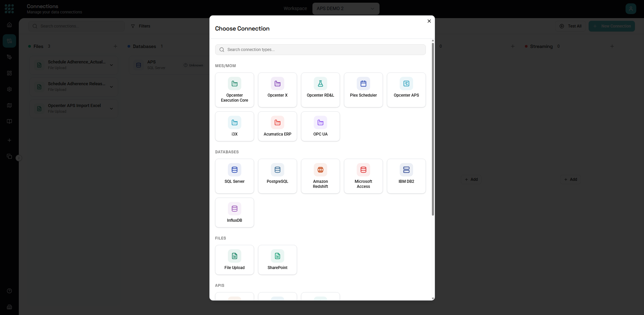644x315 pixels.
Task: Select the Acumatica ERP connection type
Action: coord(278,126)
